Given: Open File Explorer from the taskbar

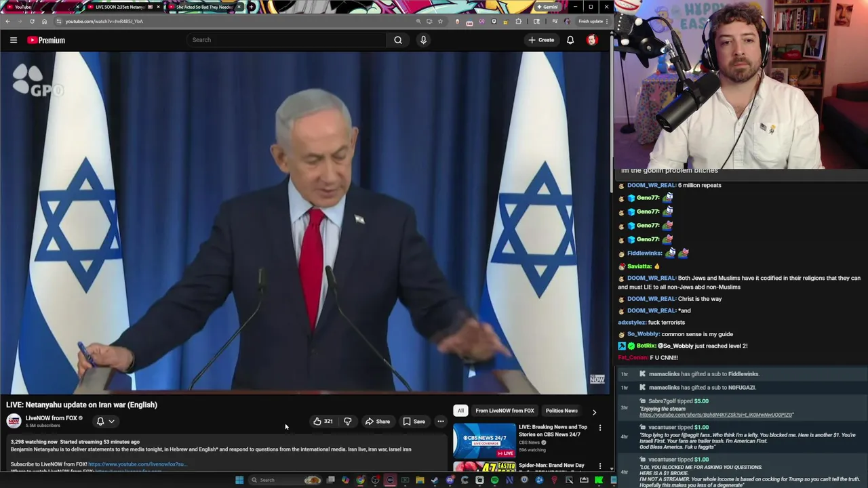Looking at the screenshot, I should coord(420,480).
